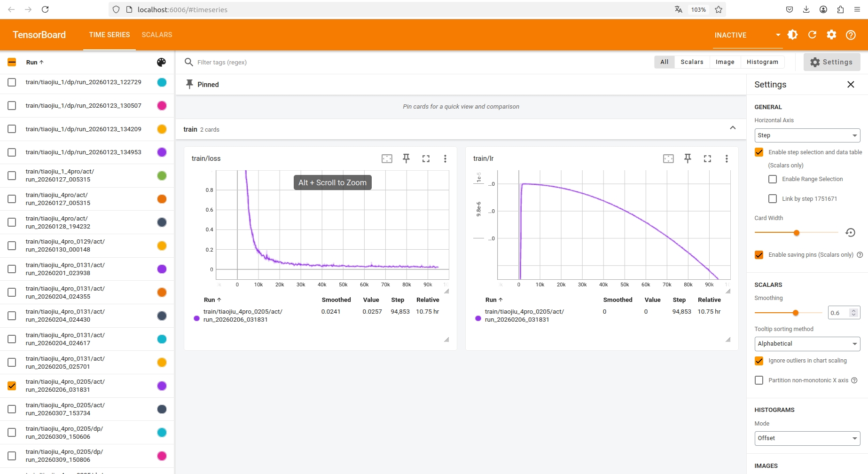Adjust the Smoothing slider handle

click(796, 313)
